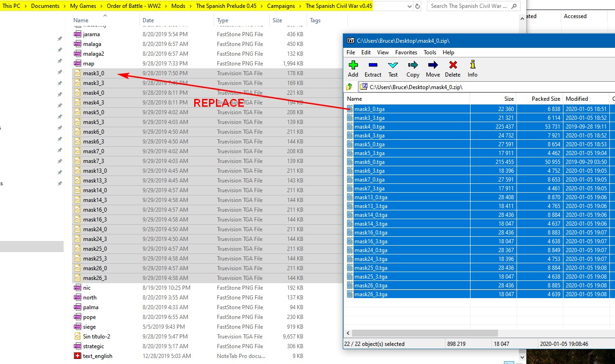Click the Campaigns breadcrumb in address bar

pyautogui.click(x=281, y=6)
